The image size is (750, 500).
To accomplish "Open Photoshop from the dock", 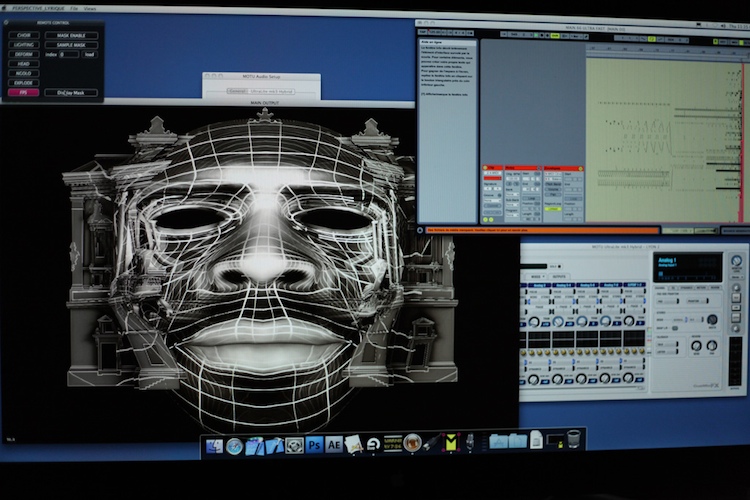I will 314,445.
